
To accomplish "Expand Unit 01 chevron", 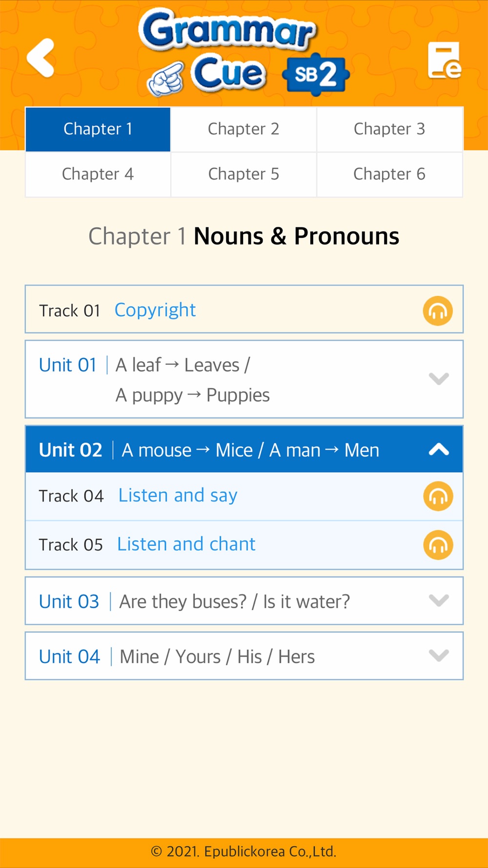I will click(x=439, y=379).
